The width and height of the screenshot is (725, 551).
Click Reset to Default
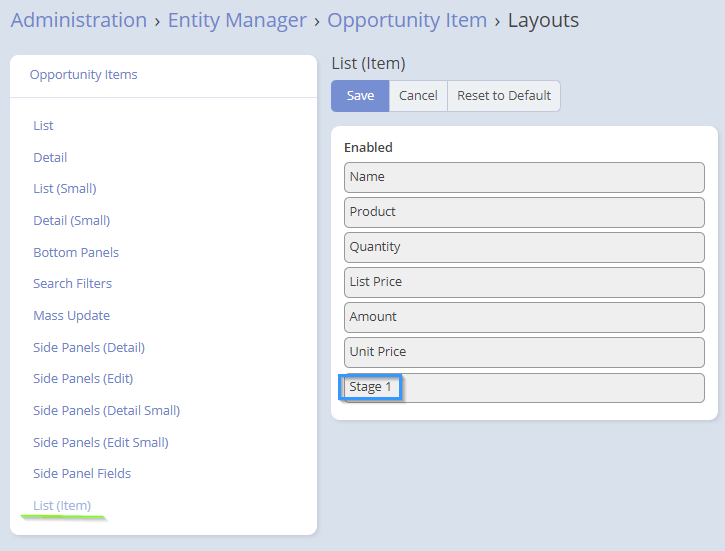tap(504, 96)
